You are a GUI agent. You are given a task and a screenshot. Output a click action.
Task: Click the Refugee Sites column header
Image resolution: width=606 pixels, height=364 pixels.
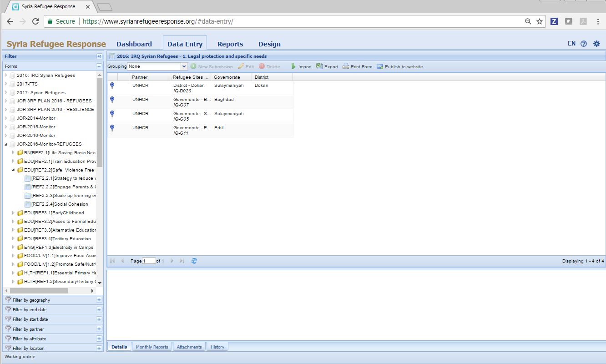click(191, 77)
